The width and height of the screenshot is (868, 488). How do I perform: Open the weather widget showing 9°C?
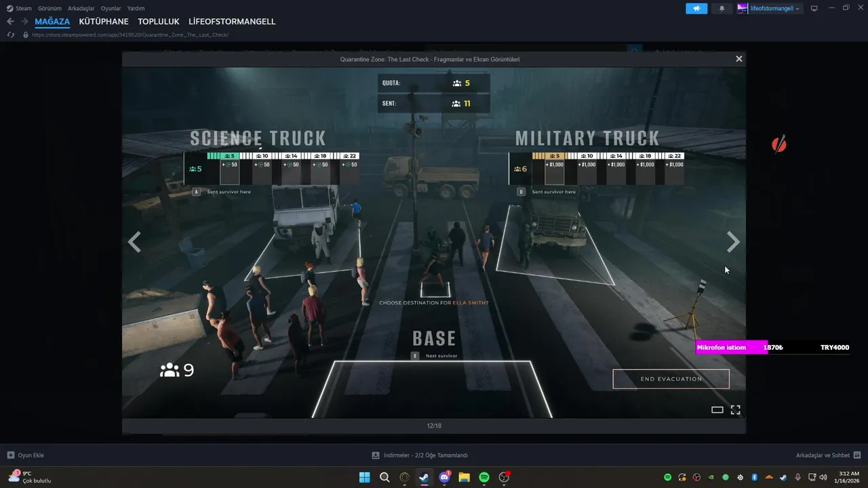(30, 477)
